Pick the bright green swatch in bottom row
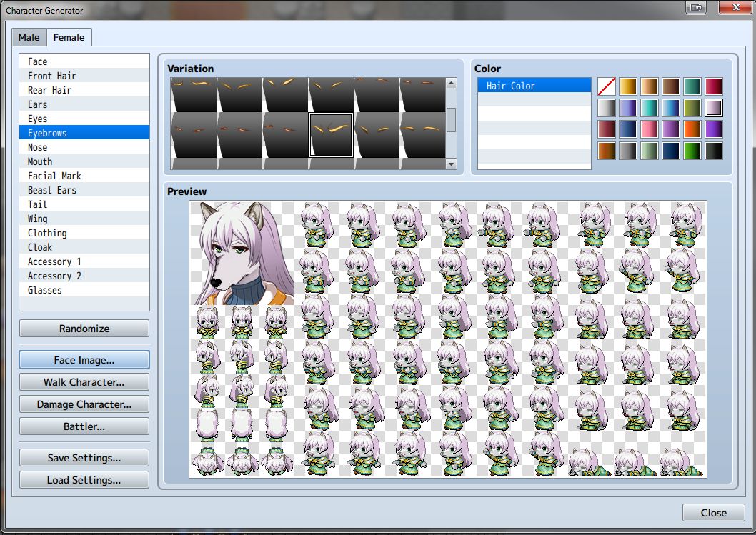Viewport: 756px width, 535px height. tap(692, 151)
